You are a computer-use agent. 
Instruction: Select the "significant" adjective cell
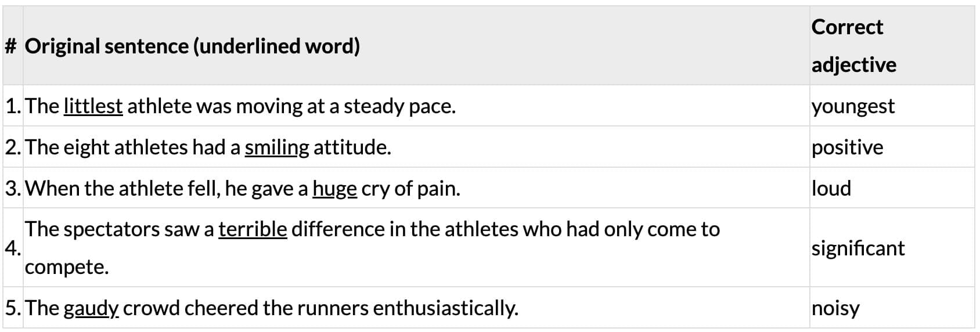(858, 248)
